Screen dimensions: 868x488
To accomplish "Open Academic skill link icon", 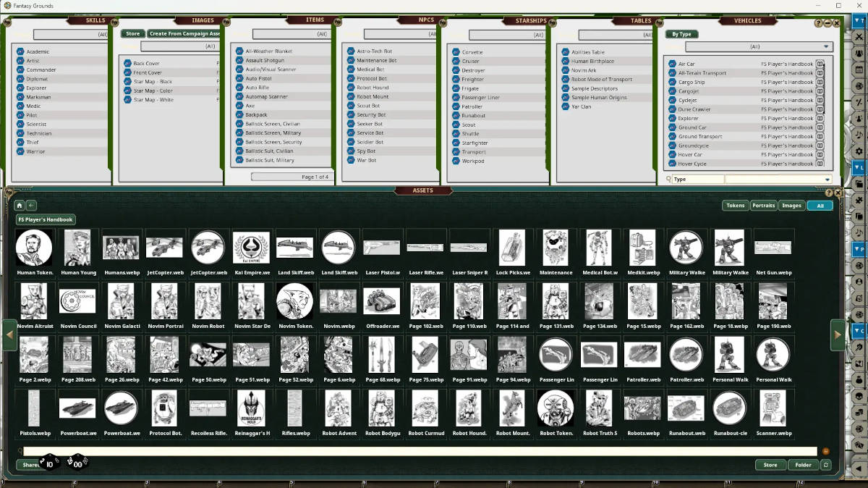I will 20,51.
